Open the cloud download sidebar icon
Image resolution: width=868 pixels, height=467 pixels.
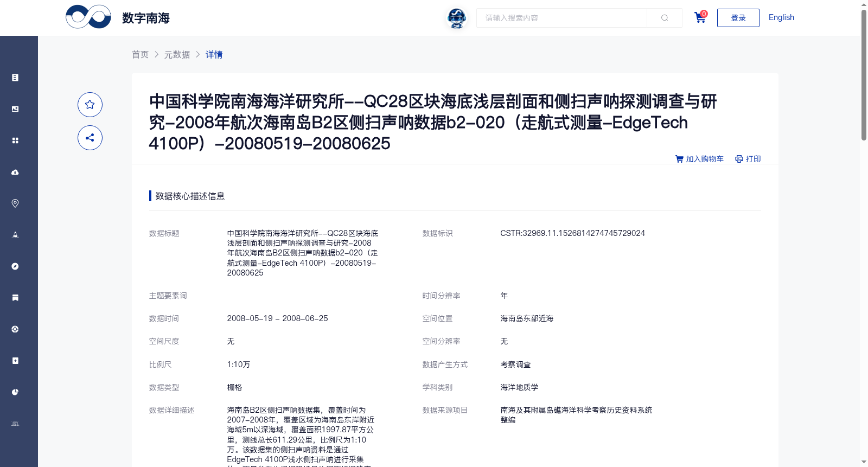[x=15, y=172]
